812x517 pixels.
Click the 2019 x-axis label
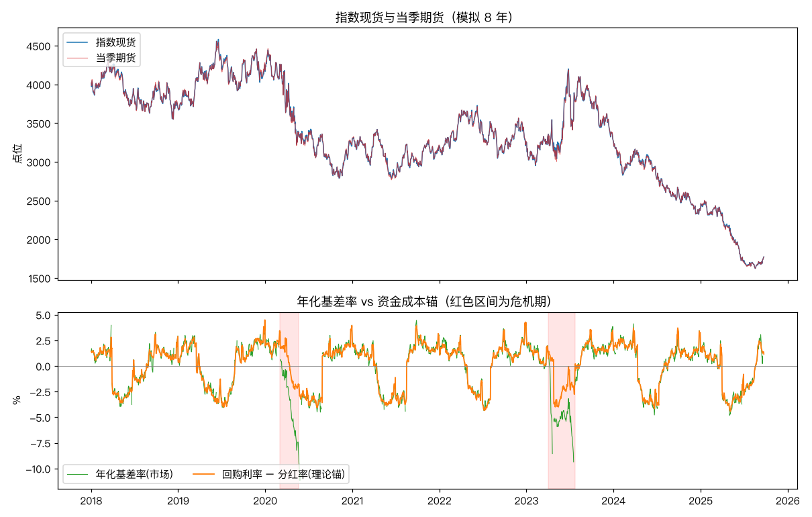click(x=178, y=500)
